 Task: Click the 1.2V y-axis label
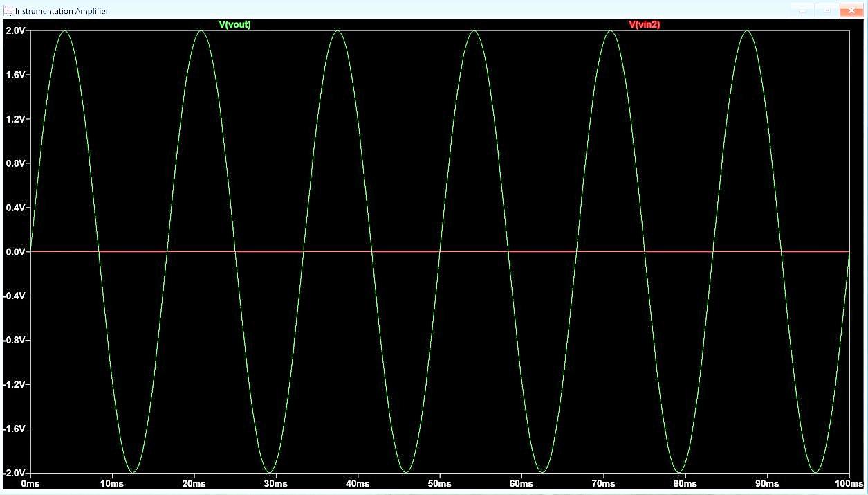pyautogui.click(x=15, y=119)
